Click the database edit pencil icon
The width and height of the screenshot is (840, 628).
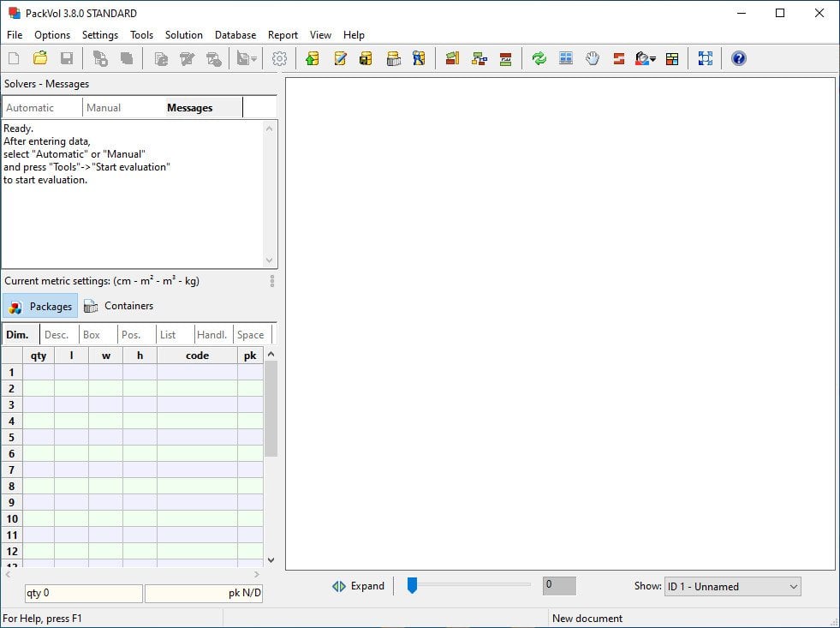340,58
